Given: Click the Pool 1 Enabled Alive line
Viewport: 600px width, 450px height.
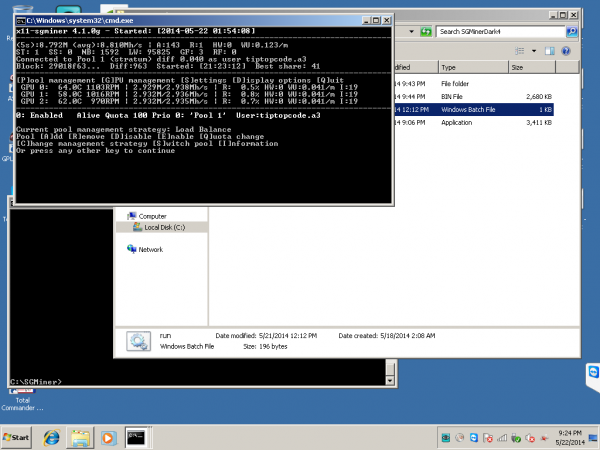Looking at the screenshot, I should [x=168, y=115].
